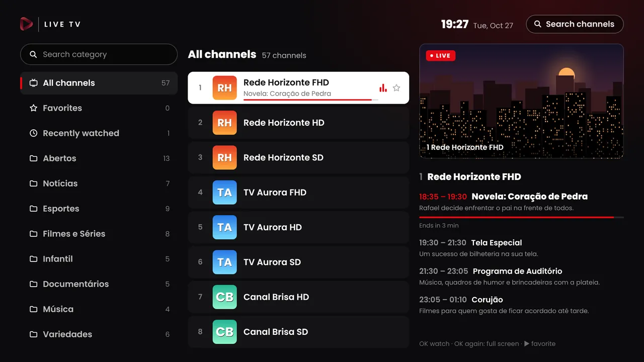Click the Tue, Oct 27 date text
Viewport: 644px width, 362px height.
tap(493, 25)
